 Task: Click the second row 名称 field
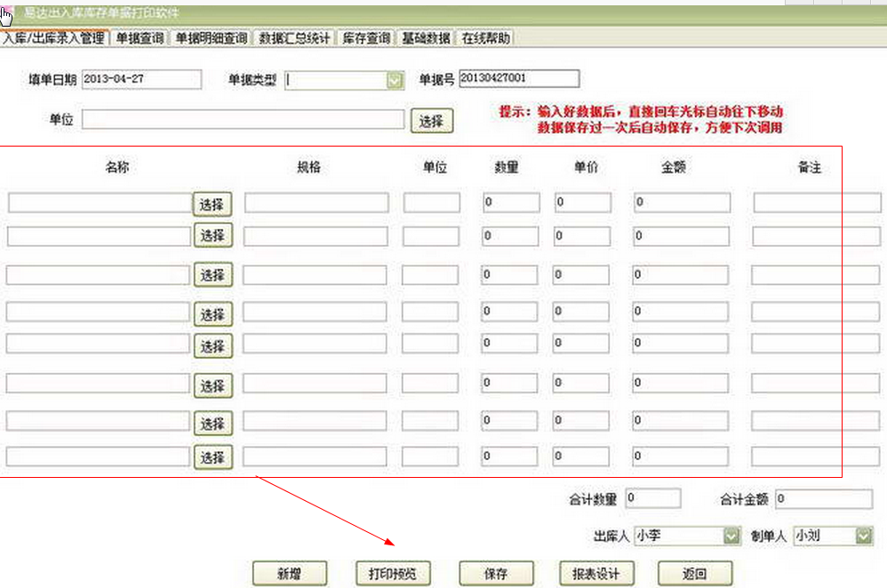[99, 236]
